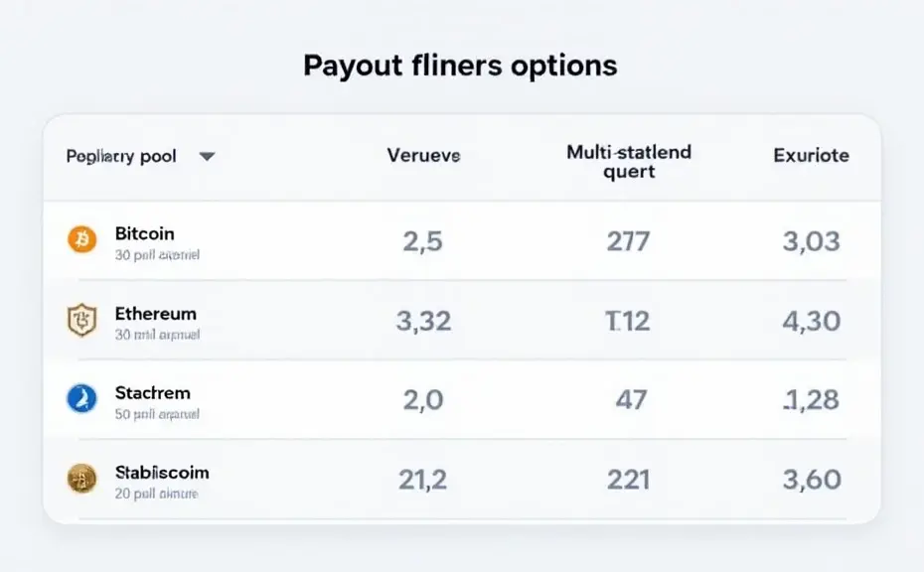Click Stacfrem's 47 multi-statlend value
The width and height of the screenshot is (924, 572).
coord(631,400)
